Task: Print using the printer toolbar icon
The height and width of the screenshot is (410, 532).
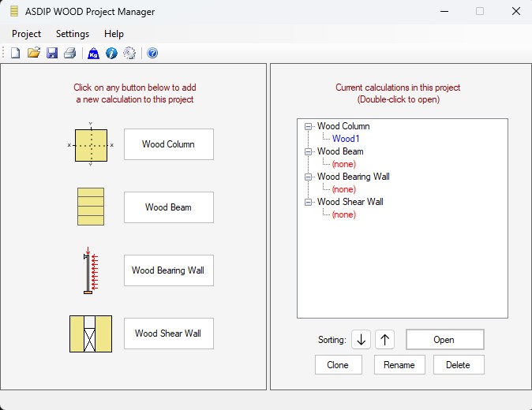Action: click(70, 53)
